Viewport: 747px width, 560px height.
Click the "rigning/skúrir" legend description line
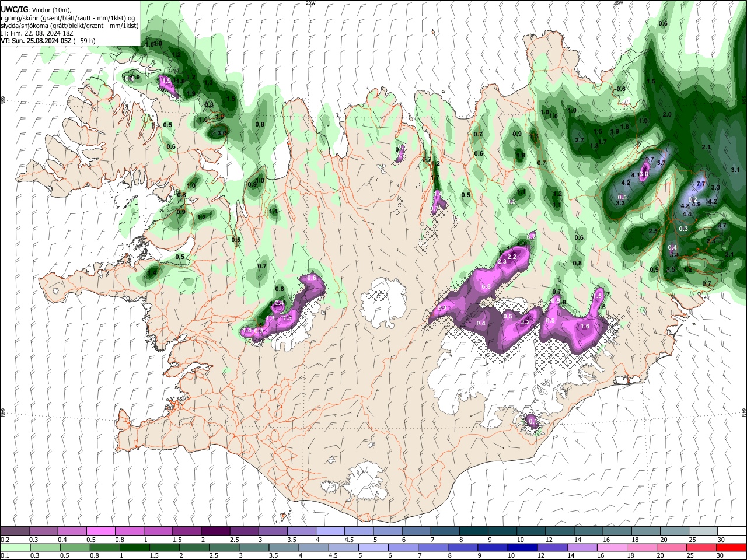(69, 18)
